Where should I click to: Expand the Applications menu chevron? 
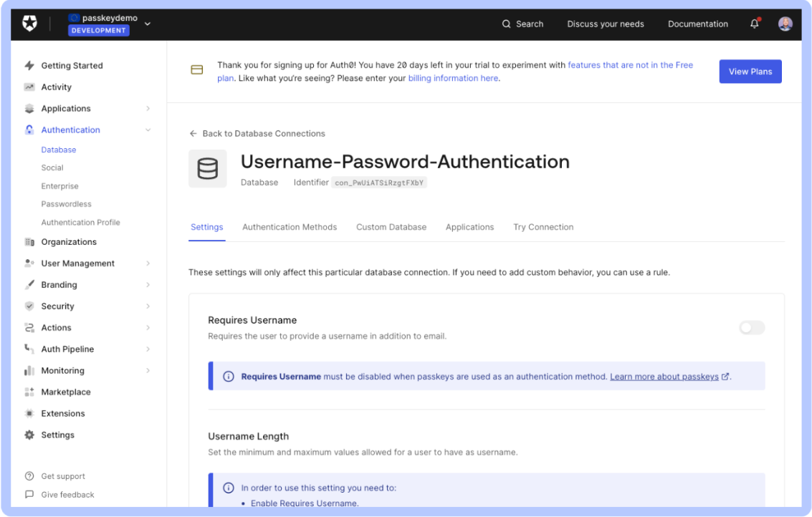click(x=148, y=108)
